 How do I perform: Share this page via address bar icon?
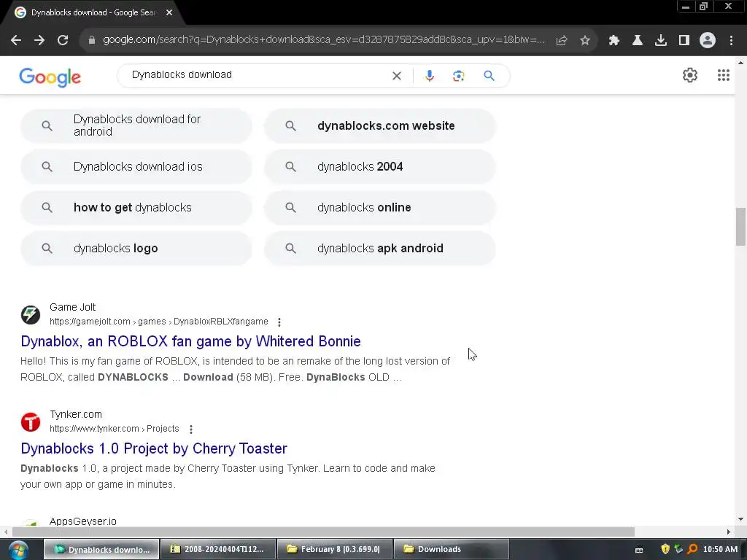coord(562,41)
